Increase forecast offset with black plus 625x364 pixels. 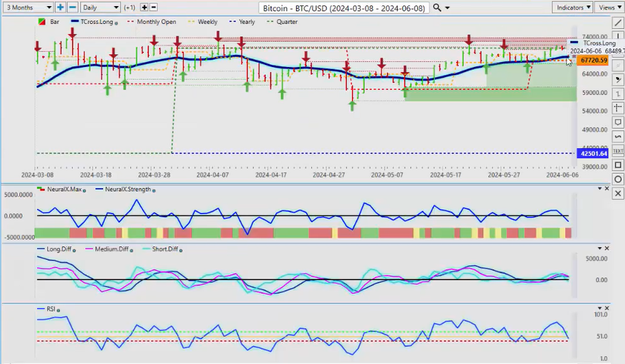(x=144, y=7)
